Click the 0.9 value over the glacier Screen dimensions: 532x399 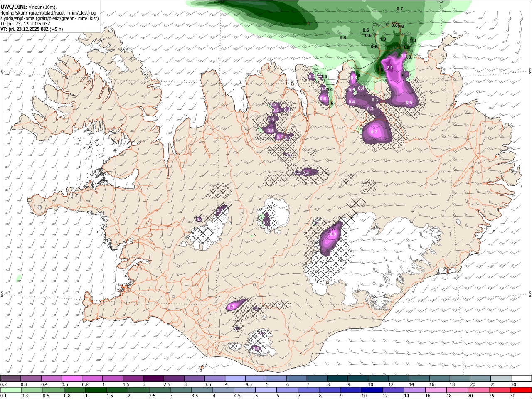332,234
